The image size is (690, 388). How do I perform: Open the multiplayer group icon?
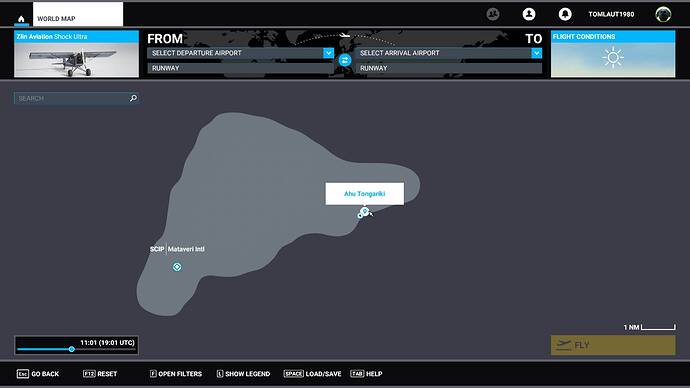click(493, 14)
